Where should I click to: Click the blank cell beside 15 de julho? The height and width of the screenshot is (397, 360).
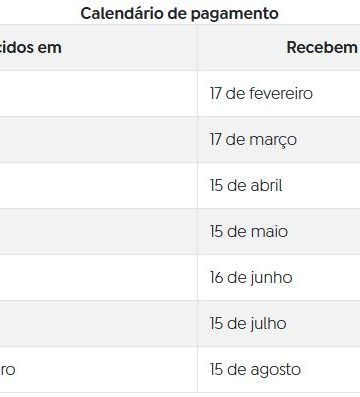(x=99, y=324)
